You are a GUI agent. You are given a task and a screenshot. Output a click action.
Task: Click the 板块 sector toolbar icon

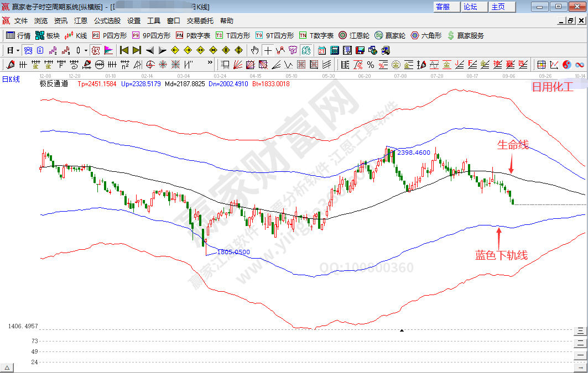(47, 35)
